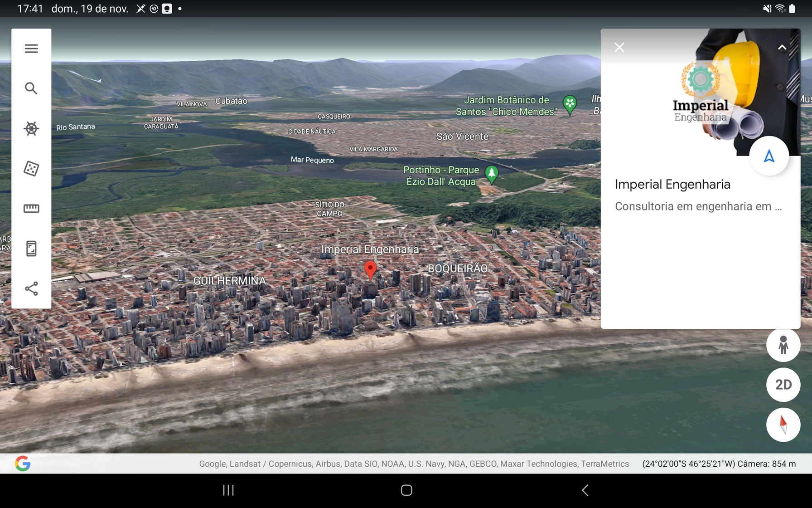Open the Projects icon in sidebar
This screenshot has width=812, height=508.
coord(31,249)
